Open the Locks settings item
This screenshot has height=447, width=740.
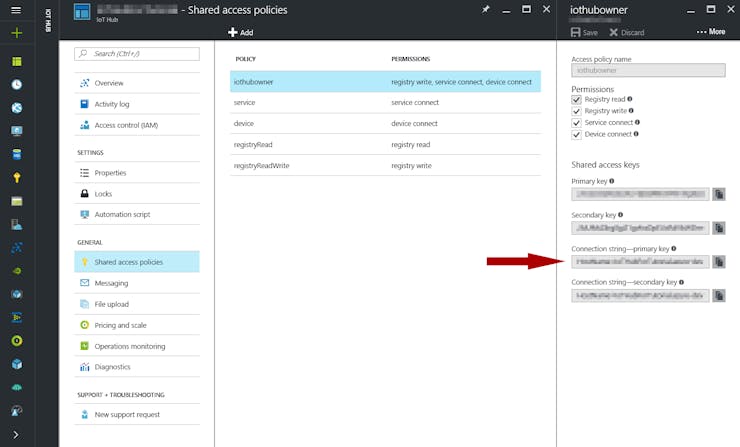point(137,194)
